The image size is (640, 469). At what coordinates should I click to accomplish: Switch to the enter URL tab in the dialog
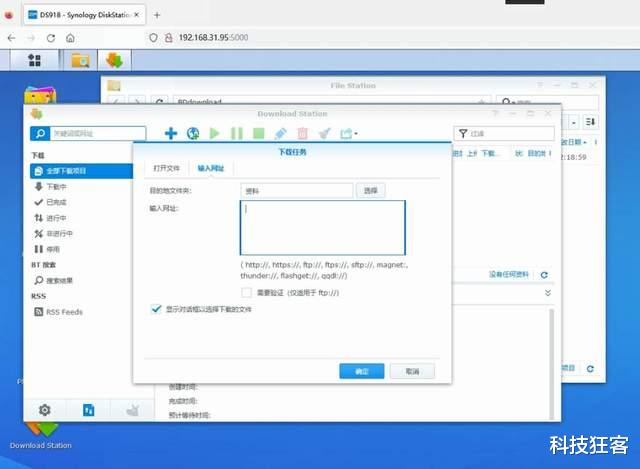(x=211, y=168)
